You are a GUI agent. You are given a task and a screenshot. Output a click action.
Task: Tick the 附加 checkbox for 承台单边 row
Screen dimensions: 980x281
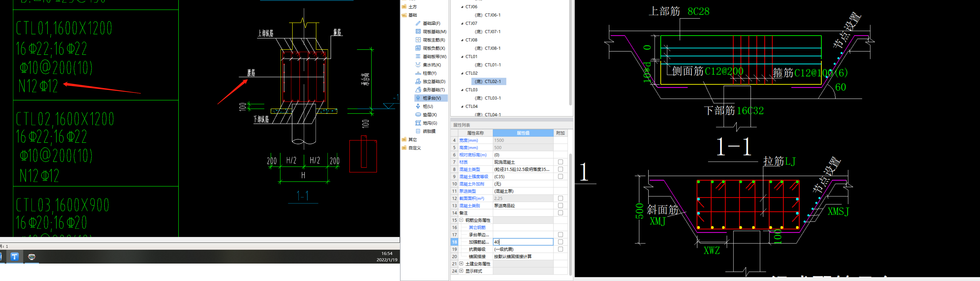pos(560,234)
